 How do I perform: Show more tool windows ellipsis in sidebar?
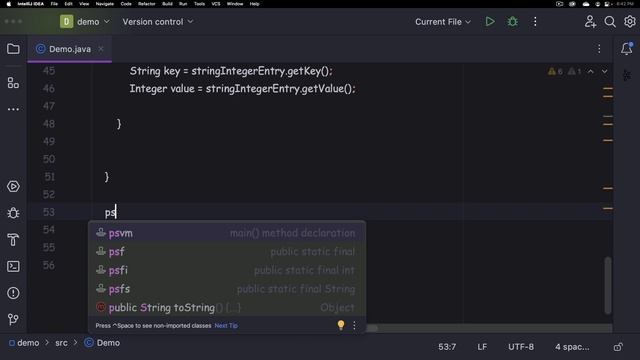[13, 109]
